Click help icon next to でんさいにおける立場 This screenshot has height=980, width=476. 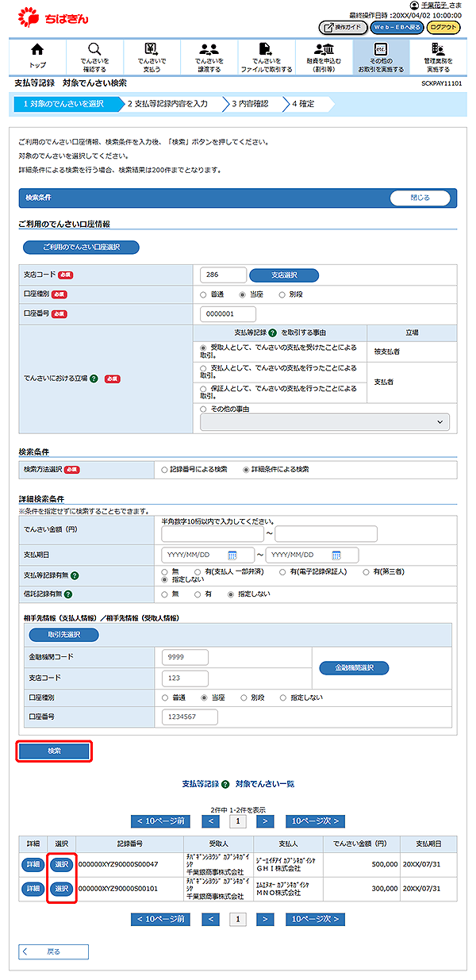point(94,379)
